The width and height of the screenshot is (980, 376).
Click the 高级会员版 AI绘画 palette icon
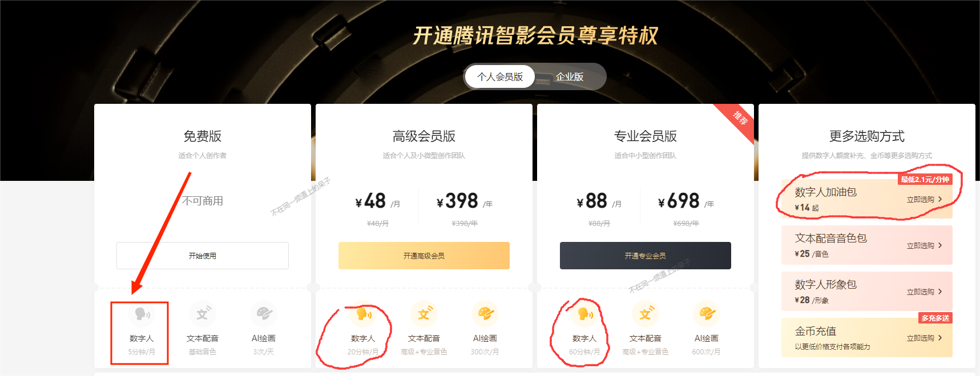485,314
